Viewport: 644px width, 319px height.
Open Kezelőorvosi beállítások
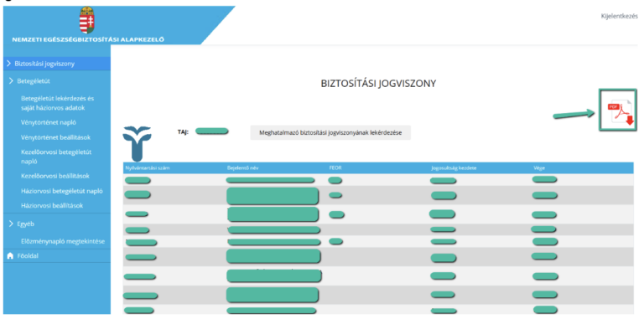(x=55, y=176)
